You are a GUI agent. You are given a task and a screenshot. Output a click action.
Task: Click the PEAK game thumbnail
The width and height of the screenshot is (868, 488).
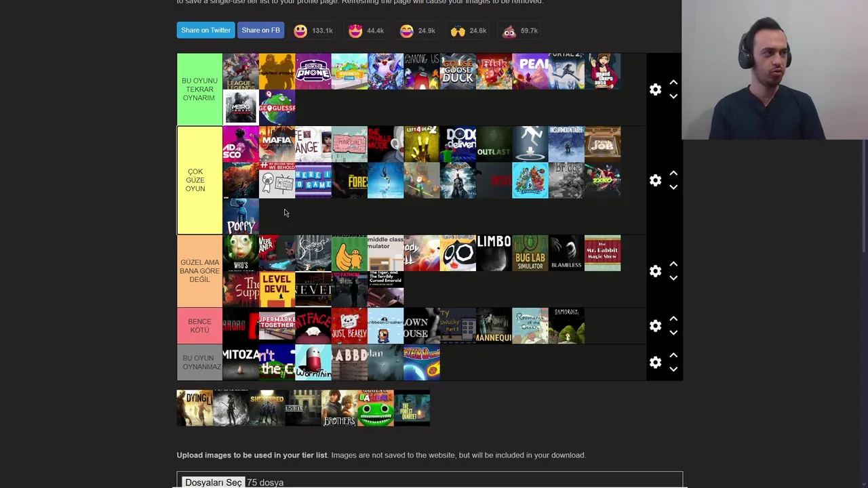click(x=530, y=71)
